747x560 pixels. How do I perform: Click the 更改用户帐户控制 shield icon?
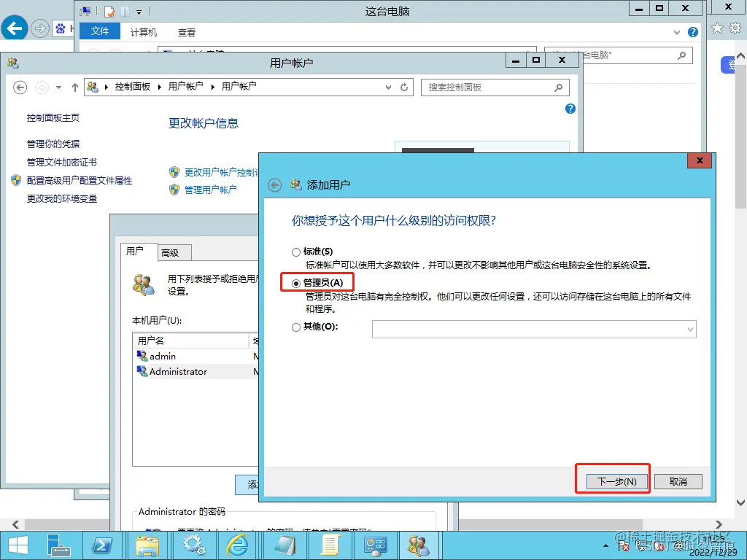coord(174,172)
